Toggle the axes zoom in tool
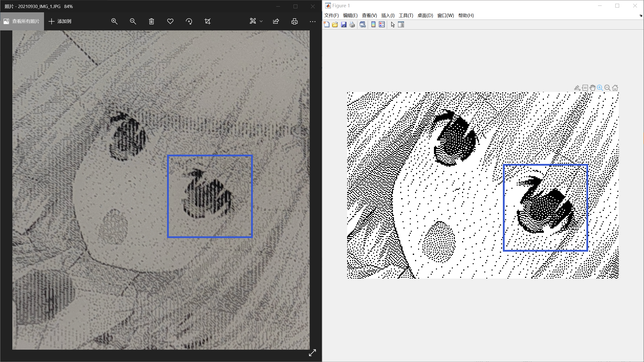Screen dimensions: 644x362 600,88
